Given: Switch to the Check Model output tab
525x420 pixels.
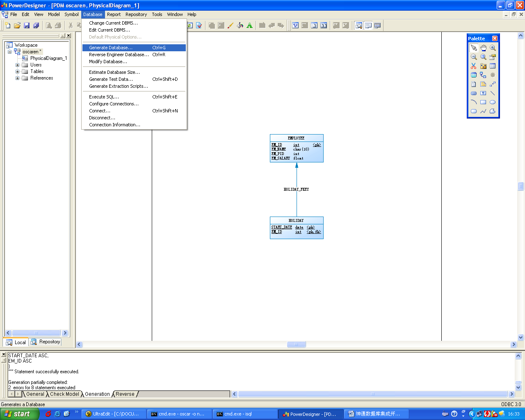Looking at the screenshot, I should (64, 394).
